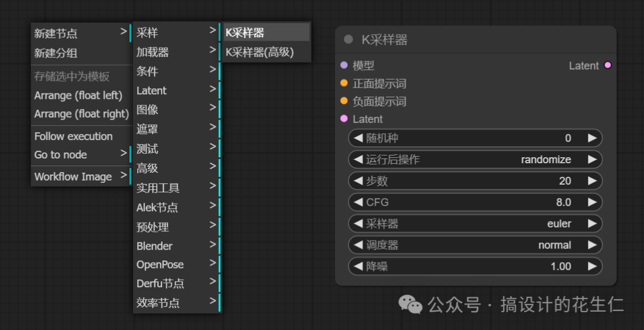Open the Go to node submenu
The width and height of the screenshot is (644, 330).
(81, 155)
